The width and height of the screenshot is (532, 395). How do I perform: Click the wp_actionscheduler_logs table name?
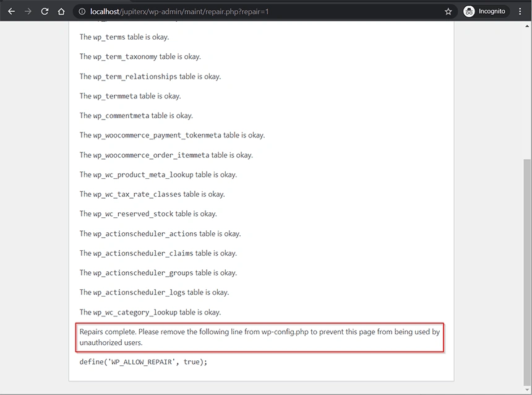(x=139, y=292)
